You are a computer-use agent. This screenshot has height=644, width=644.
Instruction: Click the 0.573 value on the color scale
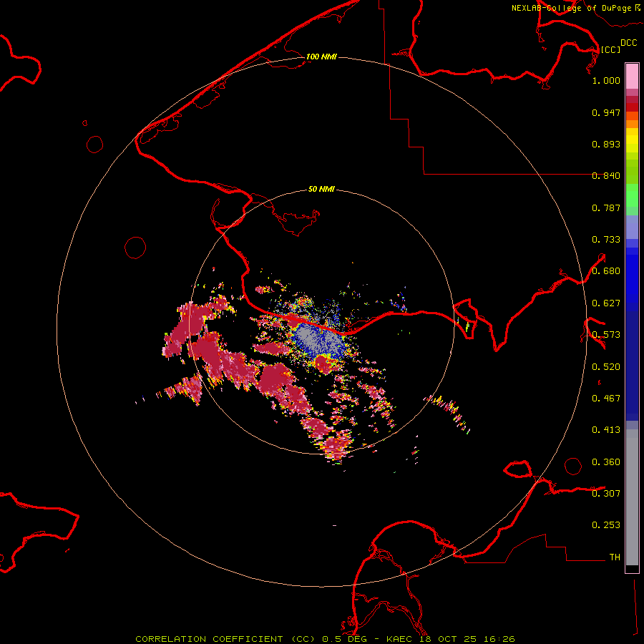pos(606,335)
